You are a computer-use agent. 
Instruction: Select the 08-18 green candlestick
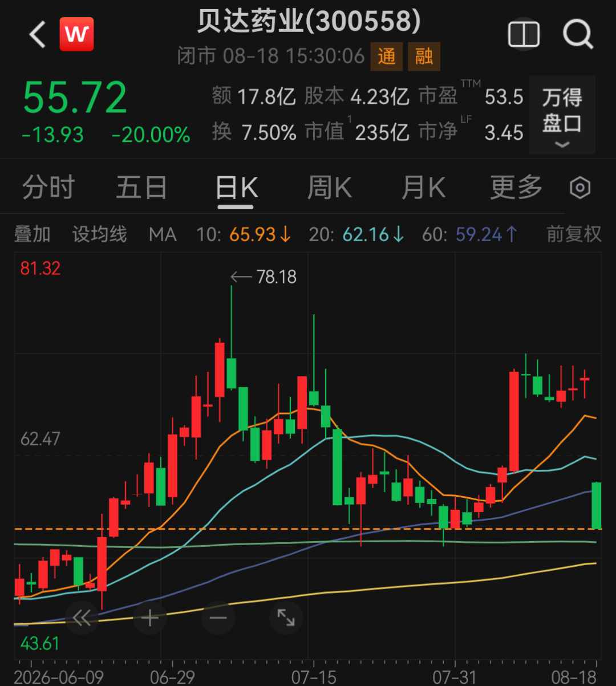597,505
